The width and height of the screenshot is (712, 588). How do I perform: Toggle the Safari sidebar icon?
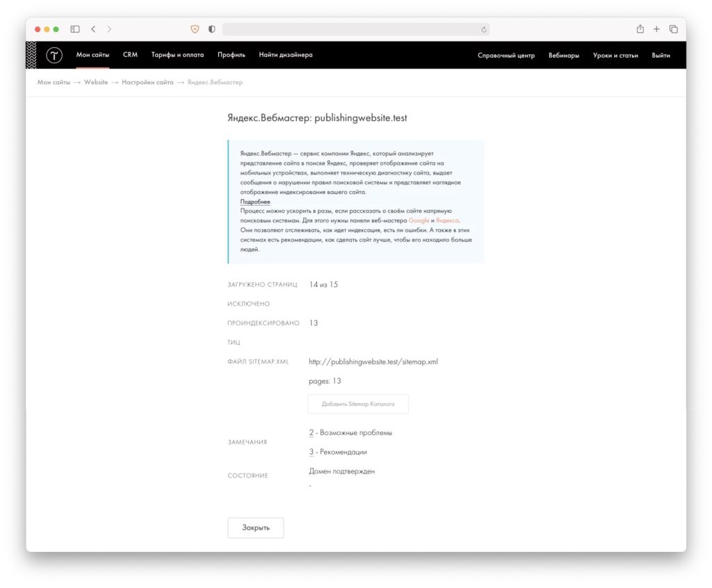point(75,29)
